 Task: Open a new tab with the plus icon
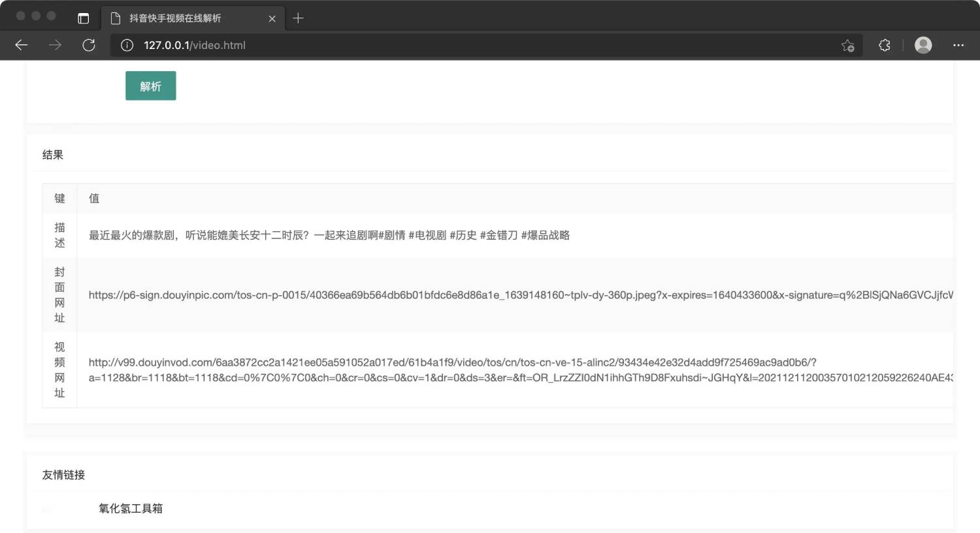[x=299, y=18]
